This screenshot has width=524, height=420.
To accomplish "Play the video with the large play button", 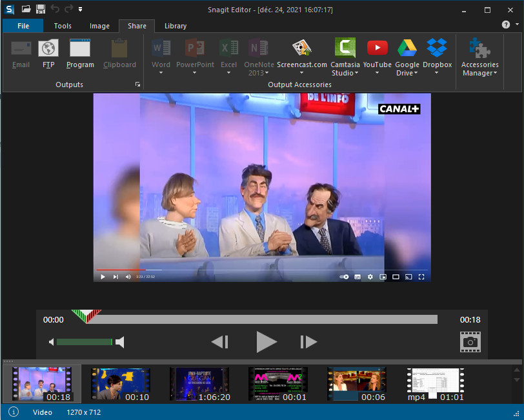I will point(267,342).
